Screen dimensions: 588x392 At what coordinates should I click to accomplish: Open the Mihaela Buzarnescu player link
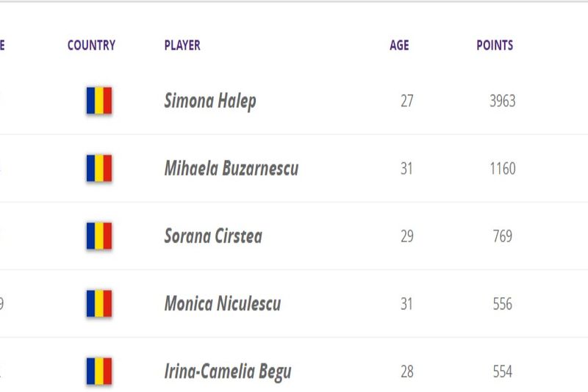click(232, 168)
